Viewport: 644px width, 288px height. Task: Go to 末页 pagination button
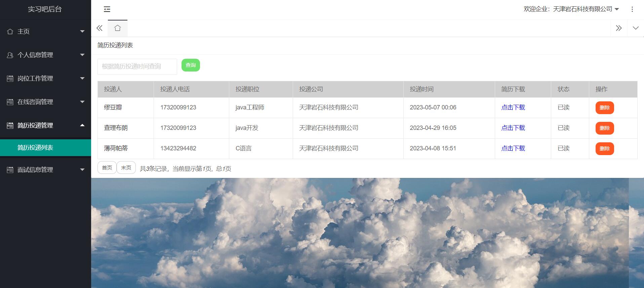click(126, 167)
